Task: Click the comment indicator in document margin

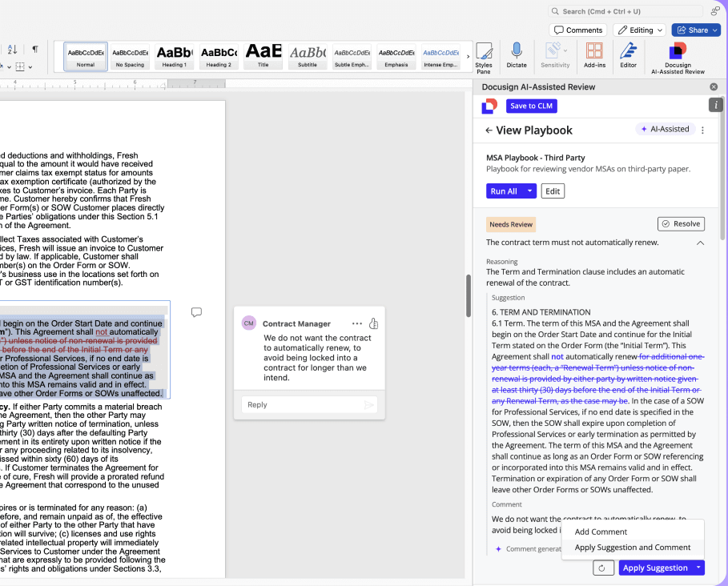Action: pyautogui.click(x=196, y=312)
